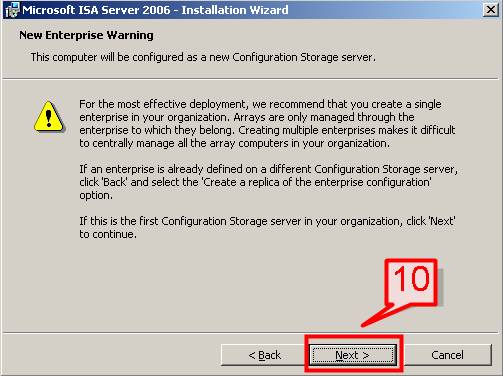Click the yellow warning triangle icon
The height and width of the screenshot is (376, 503).
click(49, 117)
